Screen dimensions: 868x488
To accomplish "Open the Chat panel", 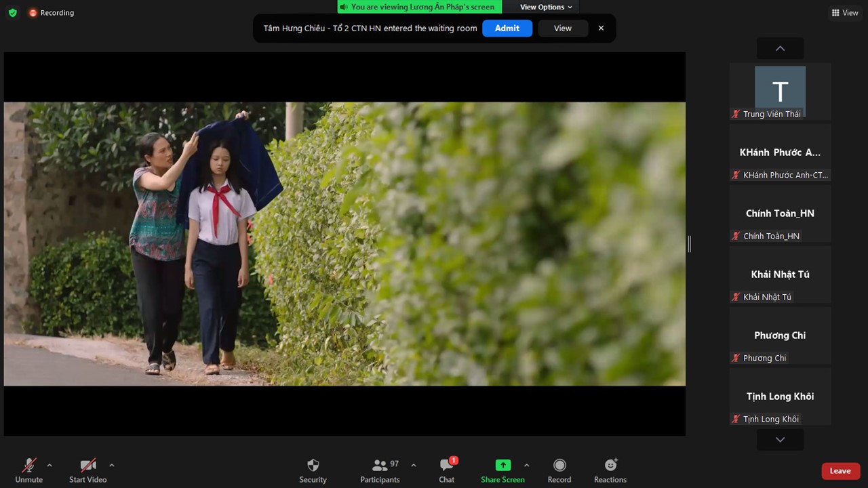I will click(x=446, y=470).
